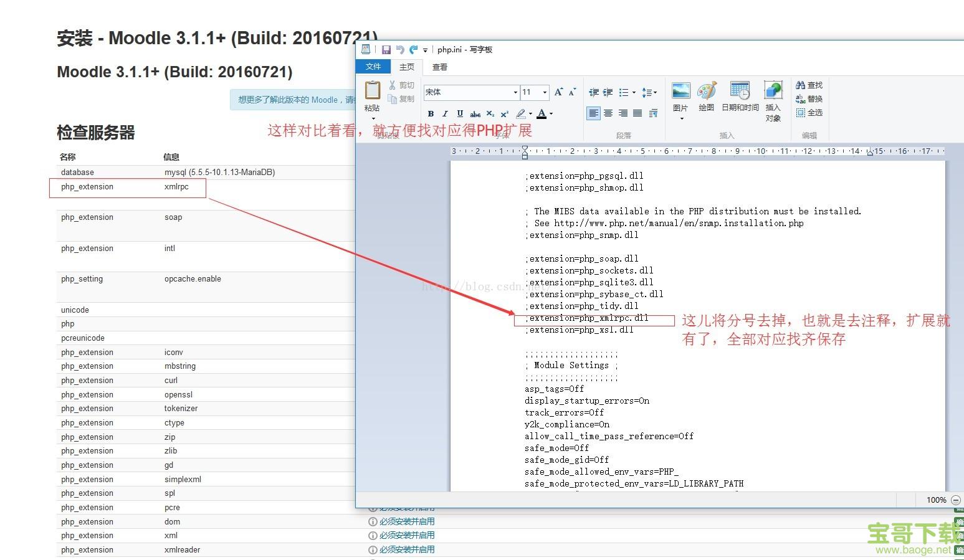Click Replace (替换) button
Screen dimensions: 964x560
click(809, 99)
